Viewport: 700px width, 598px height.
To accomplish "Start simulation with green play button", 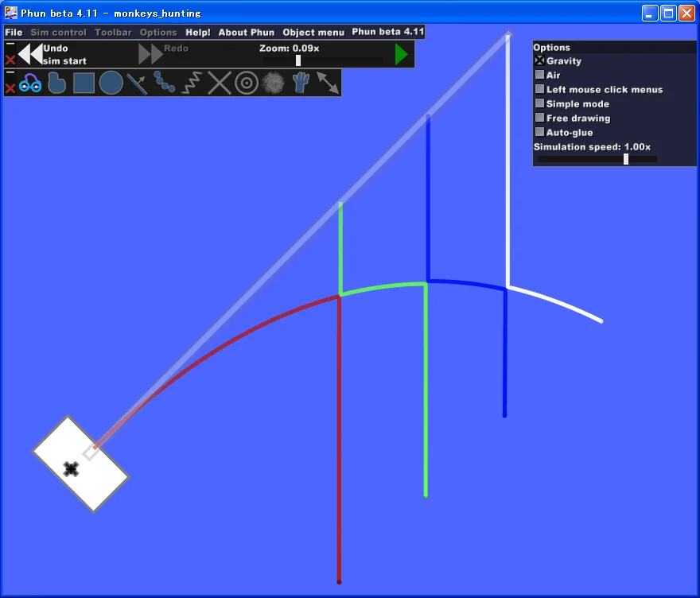I will tap(402, 54).
